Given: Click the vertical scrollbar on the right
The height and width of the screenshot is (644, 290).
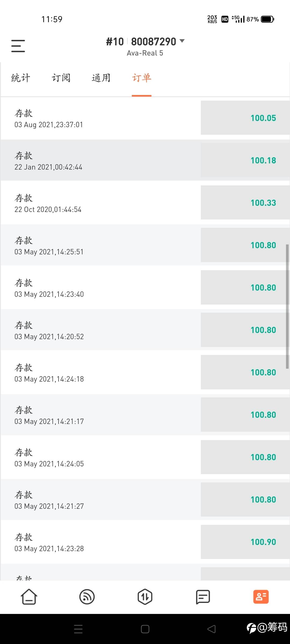Looking at the screenshot, I should click(x=287, y=306).
